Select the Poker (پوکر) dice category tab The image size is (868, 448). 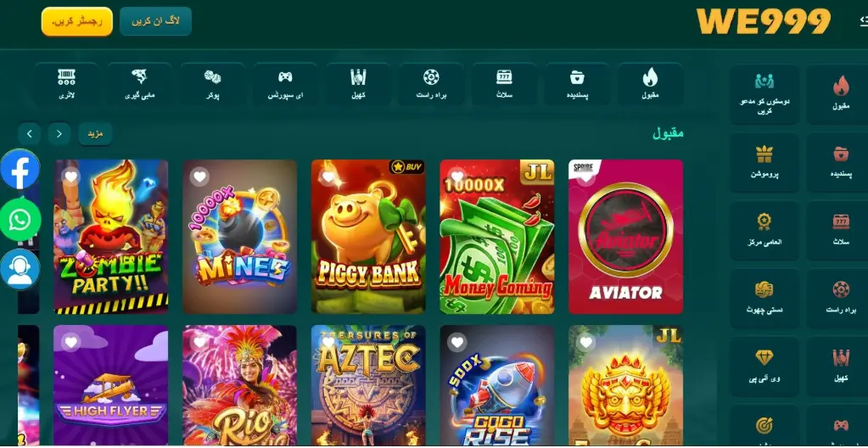(213, 84)
